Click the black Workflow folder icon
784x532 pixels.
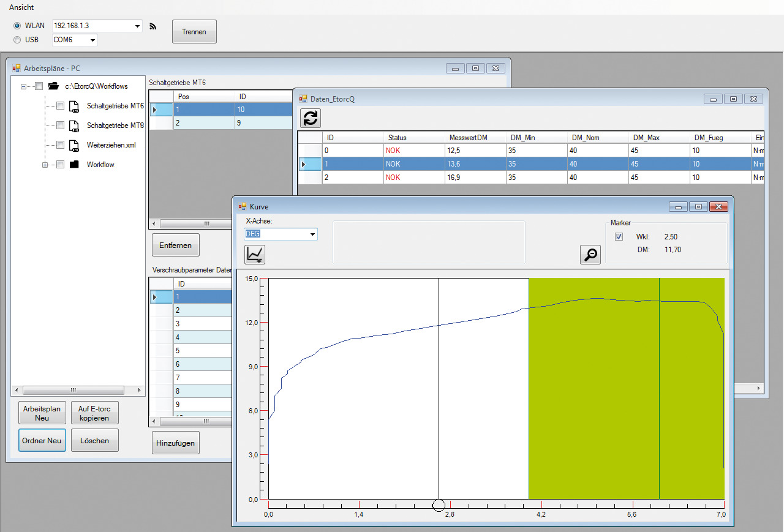(x=74, y=165)
